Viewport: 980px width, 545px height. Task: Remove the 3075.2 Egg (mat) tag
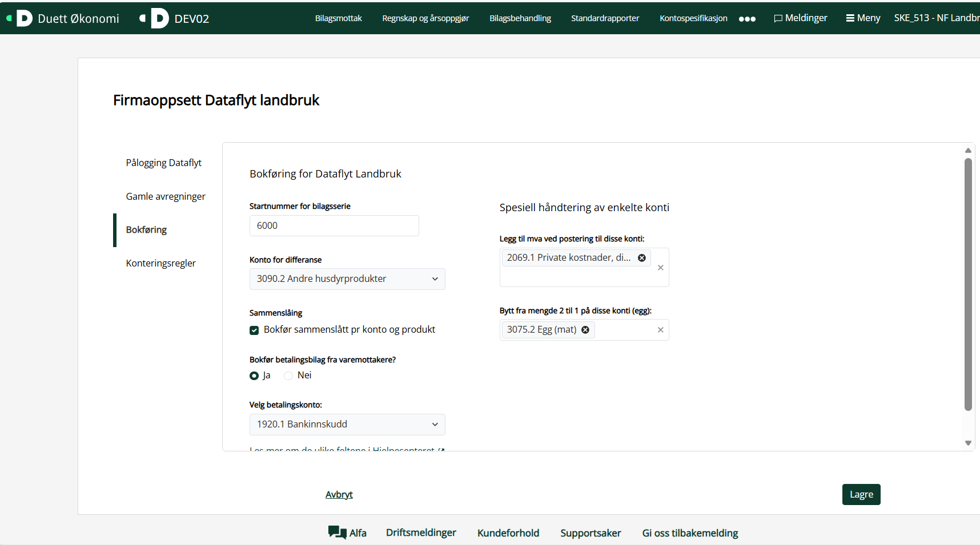tap(585, 330)
